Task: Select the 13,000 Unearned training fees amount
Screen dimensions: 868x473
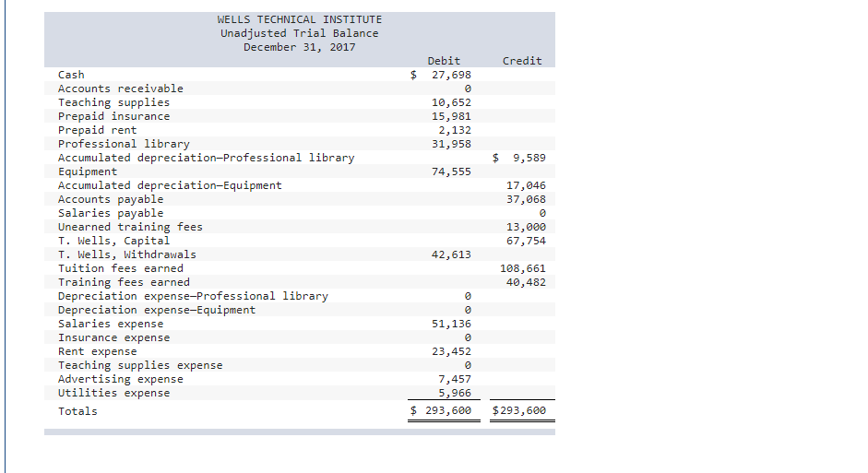Action: pyautogui.click(x=526, y=227)
